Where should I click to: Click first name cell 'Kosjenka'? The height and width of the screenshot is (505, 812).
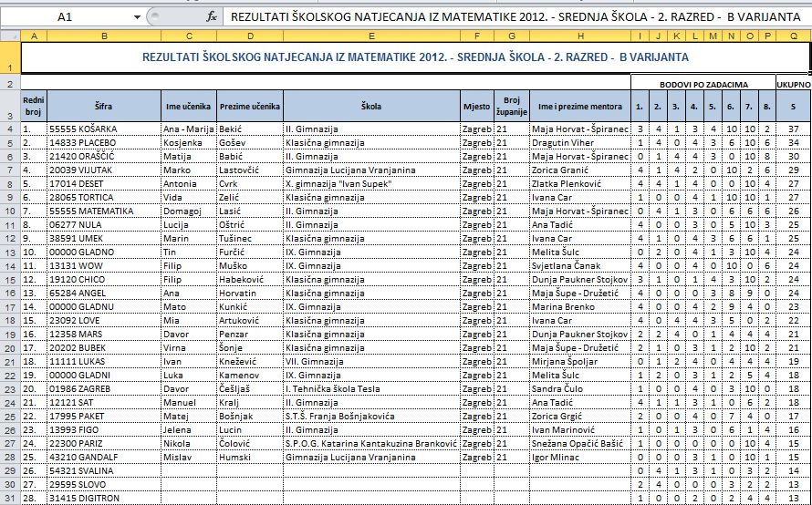click(x=189, y=143)
